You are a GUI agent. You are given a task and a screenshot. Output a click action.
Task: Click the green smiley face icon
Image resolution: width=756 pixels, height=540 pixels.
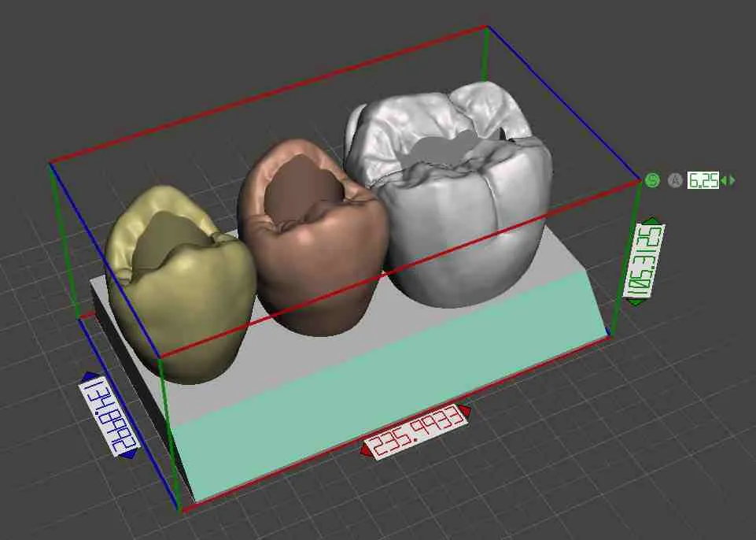tap(652, 180)
